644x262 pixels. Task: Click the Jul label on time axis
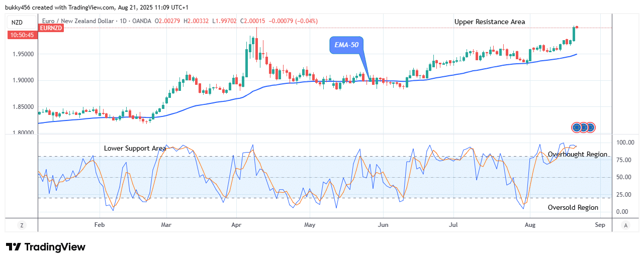pos(454,225)
